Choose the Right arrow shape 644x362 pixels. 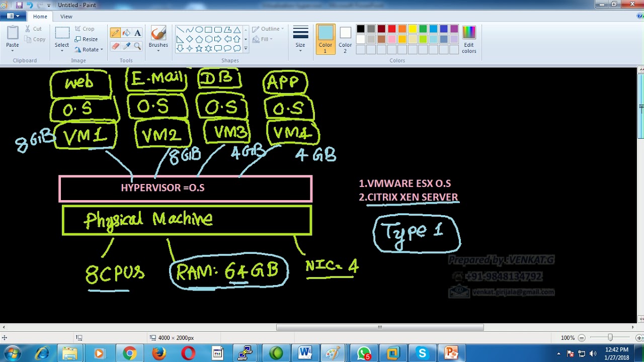pyautogui.click(x=218, y=39)
